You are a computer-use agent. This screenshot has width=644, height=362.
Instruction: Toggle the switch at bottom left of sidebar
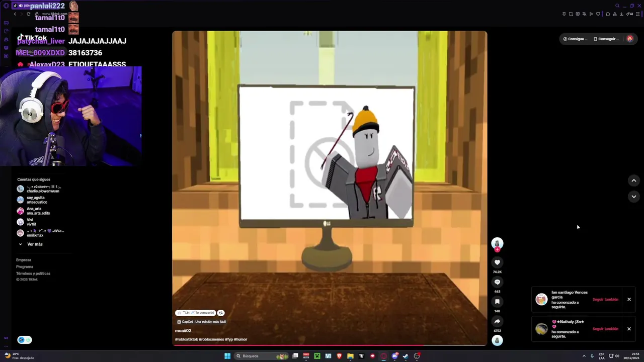(25, 340)
